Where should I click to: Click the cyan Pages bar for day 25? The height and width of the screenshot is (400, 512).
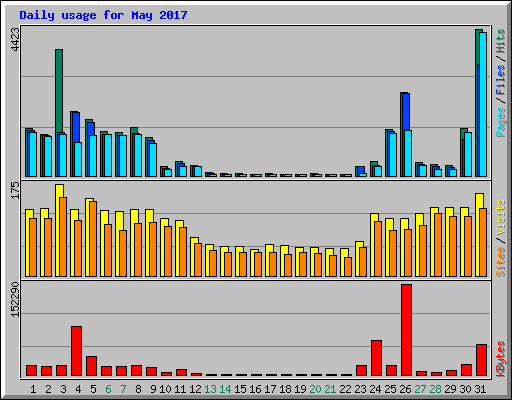coord(393,155)
